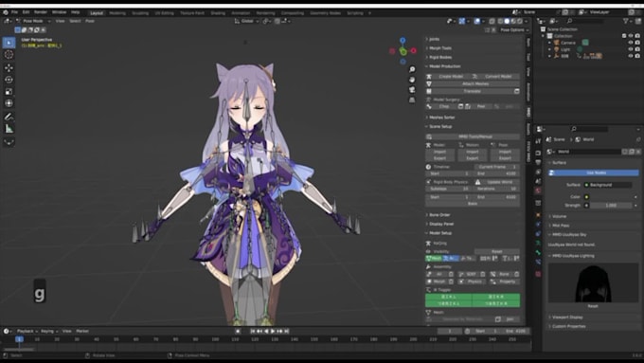Disable Camera object in renders
Viewport: 644px width, 363px height.
[x=637, y=43]
